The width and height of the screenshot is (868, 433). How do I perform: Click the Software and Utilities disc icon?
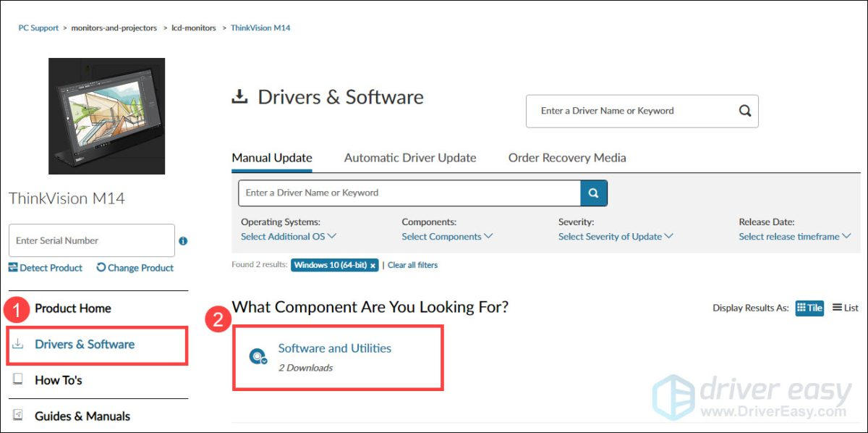pyautogui.click(x=259, y=356)
